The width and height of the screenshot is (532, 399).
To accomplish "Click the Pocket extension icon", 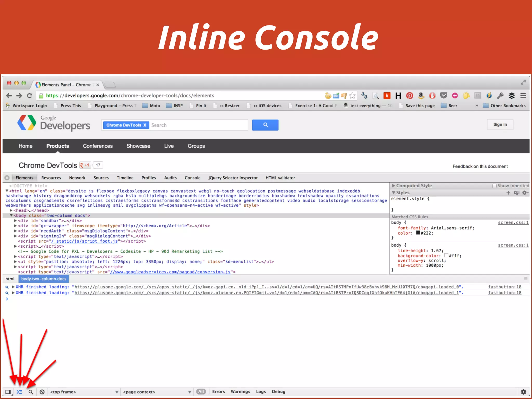I will [x=444, y=96].
